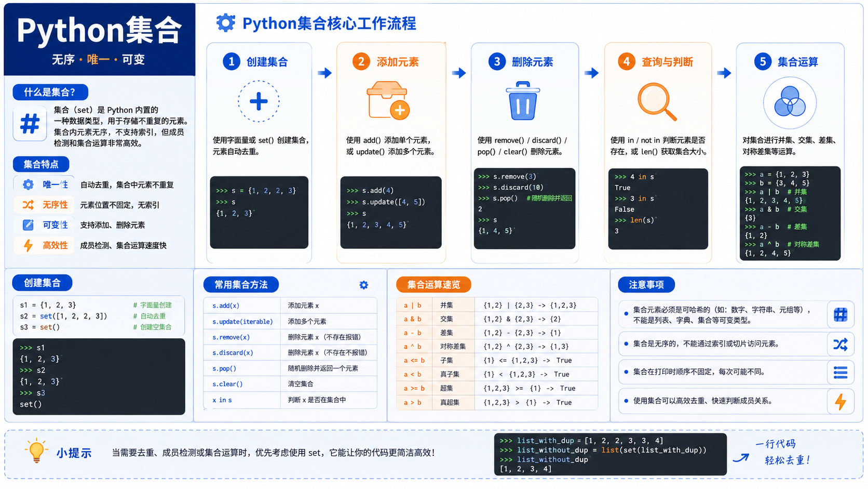Click the hash symbol icon in 什么是集合
The height and width of the screenshot is (489, 868).
coord(30,124)
